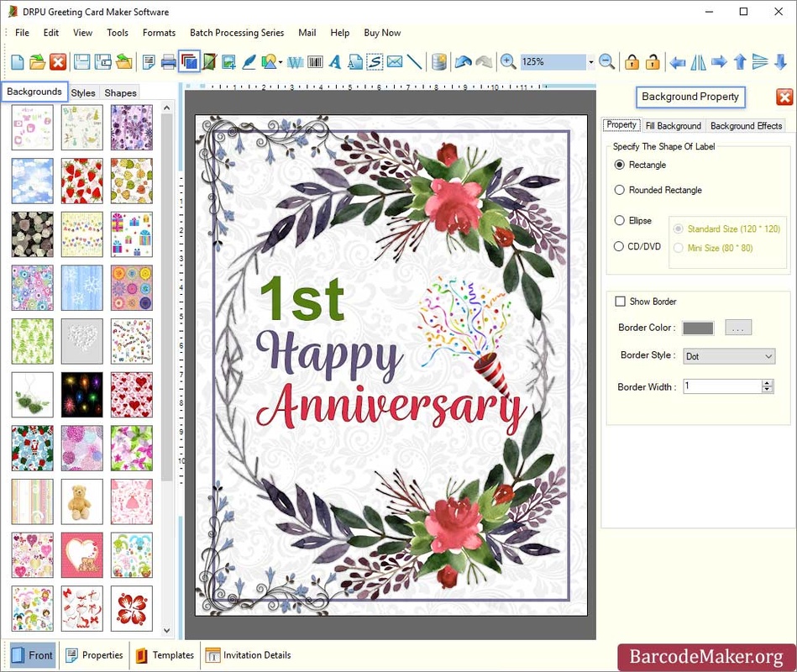Click the blue left arrow icon
Screen dimensions: 797x672
pyautogui.click(x=677, y=62)
